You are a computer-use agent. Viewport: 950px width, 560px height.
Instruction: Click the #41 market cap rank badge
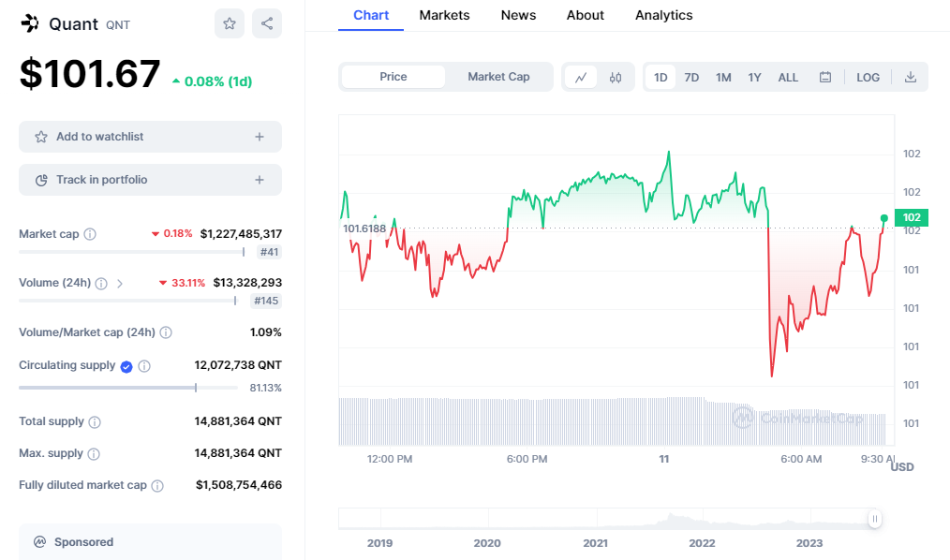(269, 252)
